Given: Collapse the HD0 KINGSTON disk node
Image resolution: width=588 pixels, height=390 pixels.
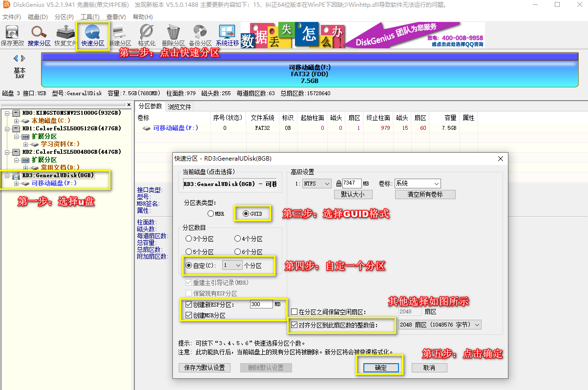Looking at the screenshot, I should [x=7, y=113].
